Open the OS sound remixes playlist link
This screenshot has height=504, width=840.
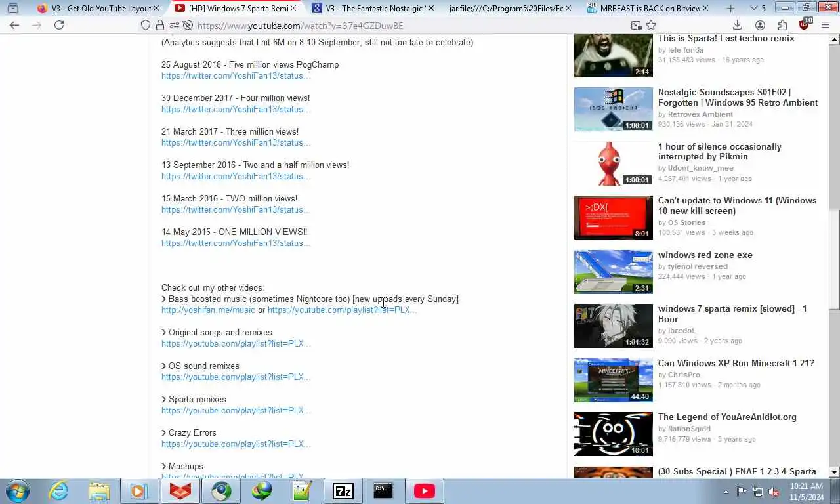tap(236, 377)
